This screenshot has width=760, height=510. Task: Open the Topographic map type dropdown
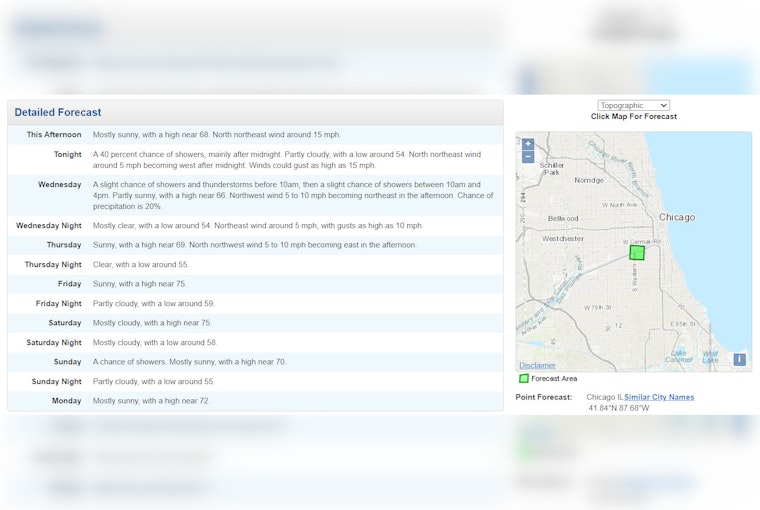coord(633,105)
